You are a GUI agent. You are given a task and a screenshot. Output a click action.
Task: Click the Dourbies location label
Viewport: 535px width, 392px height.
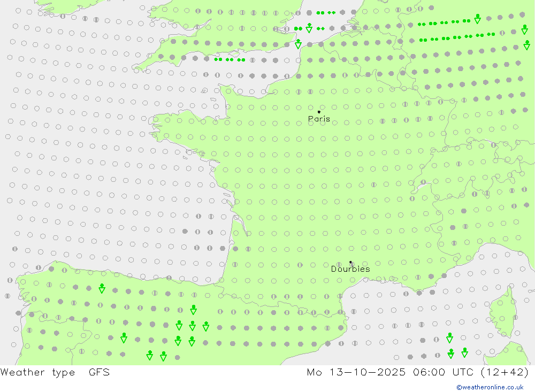click(350, 269)
